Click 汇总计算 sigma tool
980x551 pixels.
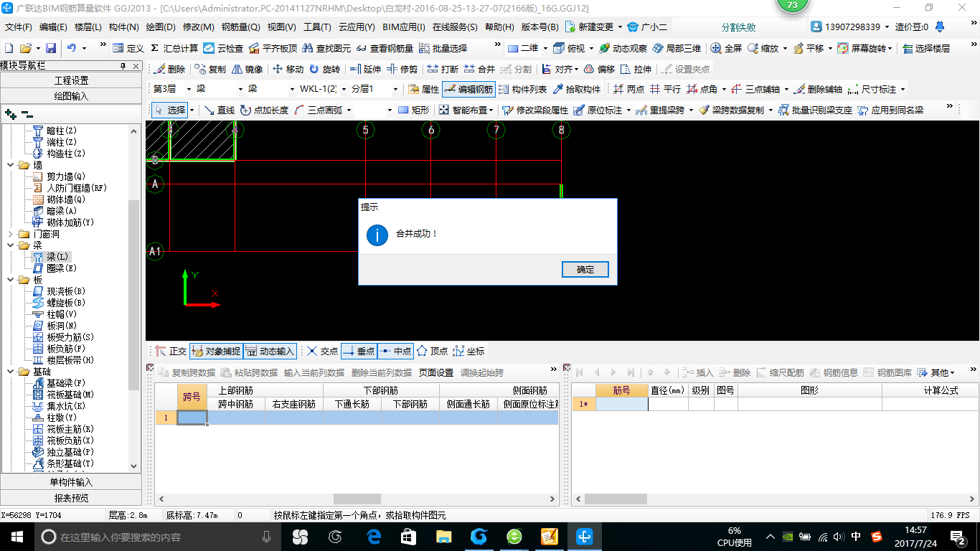[174, 48]
